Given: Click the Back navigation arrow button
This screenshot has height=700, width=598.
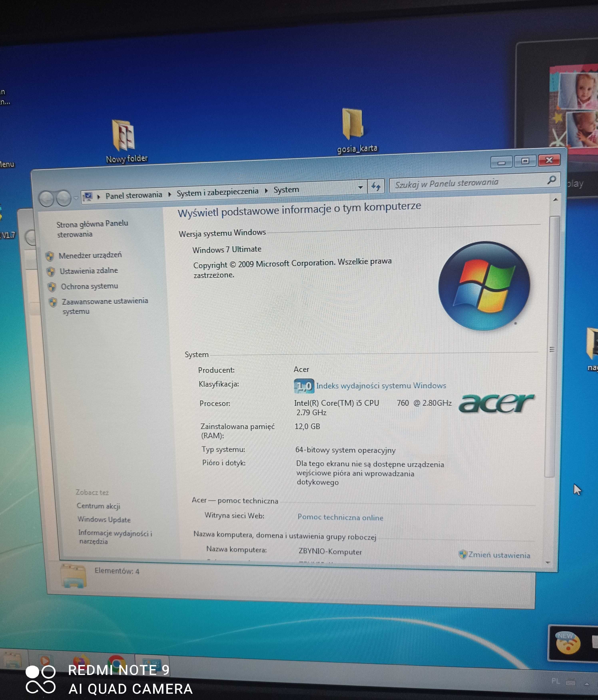Looking at the screenshot, I should (47, 199).
